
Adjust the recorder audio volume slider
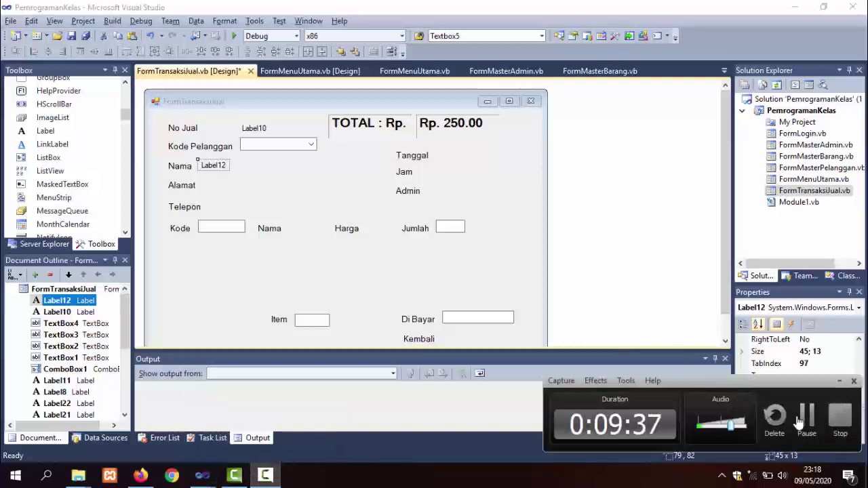[730, 425]
